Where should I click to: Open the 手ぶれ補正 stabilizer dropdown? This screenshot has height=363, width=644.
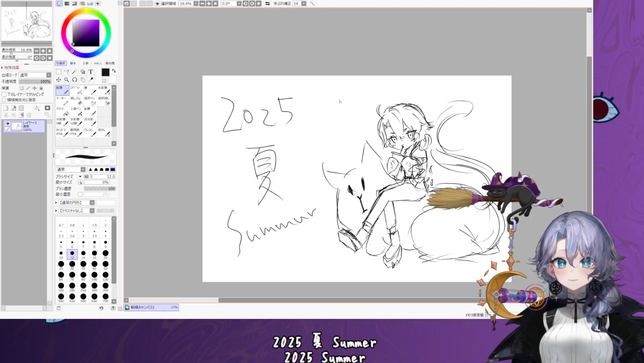coord(304,4)
